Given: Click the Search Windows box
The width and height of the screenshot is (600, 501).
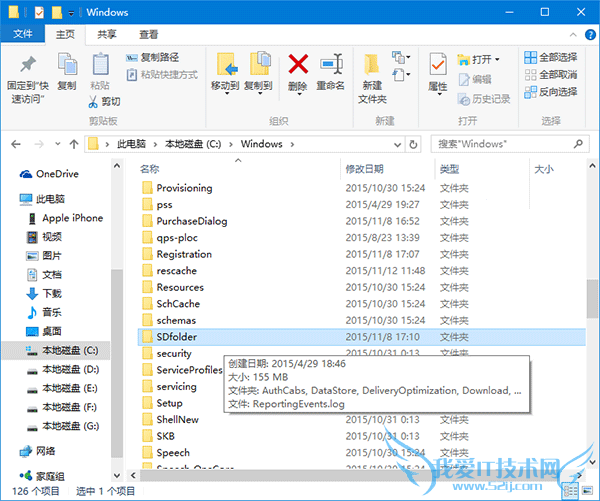Looking at the screenshot, I should coord(509,144).
